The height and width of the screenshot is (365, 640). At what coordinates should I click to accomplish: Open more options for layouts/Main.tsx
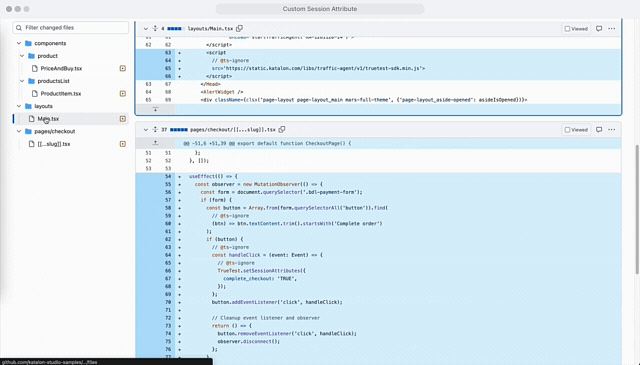click(x=611, y=29)
